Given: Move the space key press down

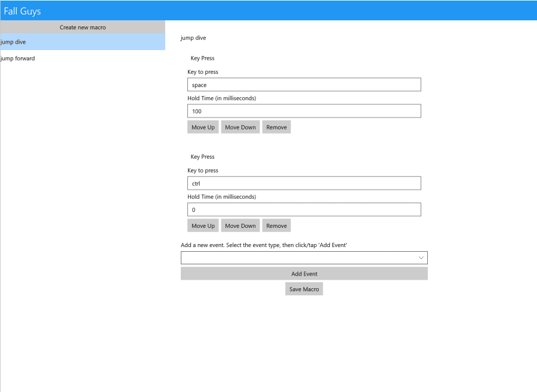Looking at the screenshot, I should (x=240, y=126).
